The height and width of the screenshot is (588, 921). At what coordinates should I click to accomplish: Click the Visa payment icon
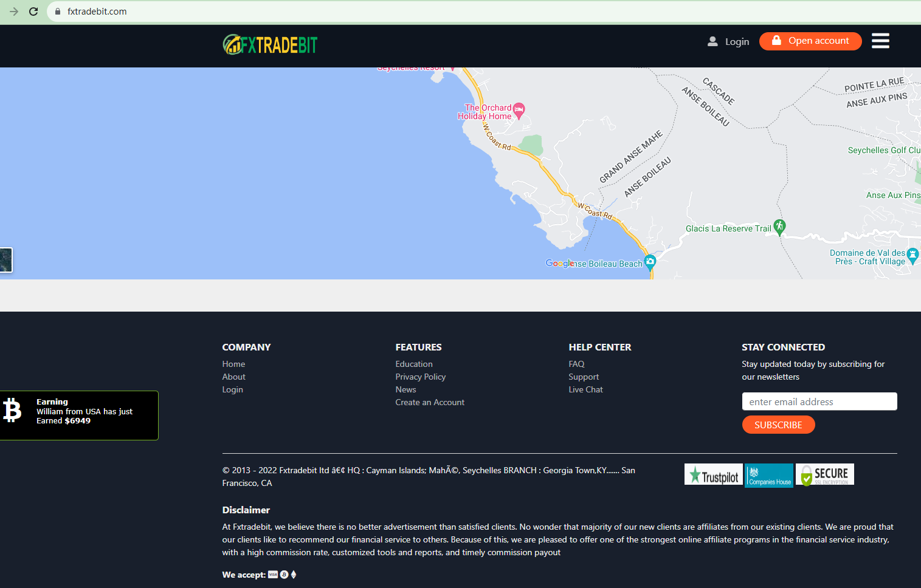click(x=273, y=575)
